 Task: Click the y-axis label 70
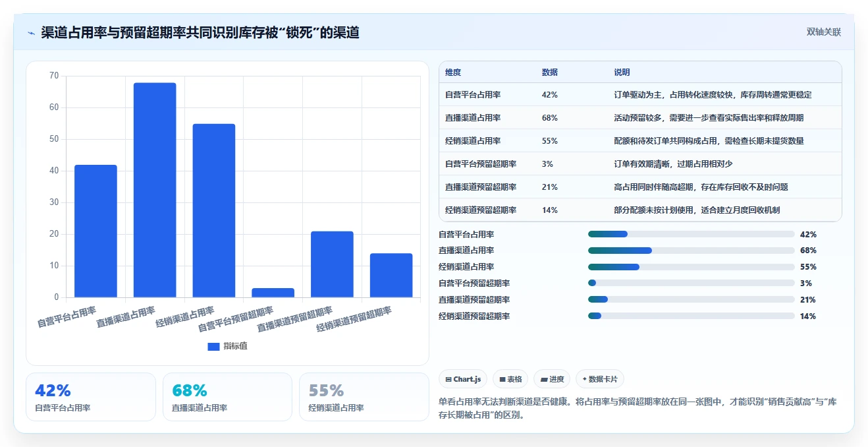pos(54,76)
